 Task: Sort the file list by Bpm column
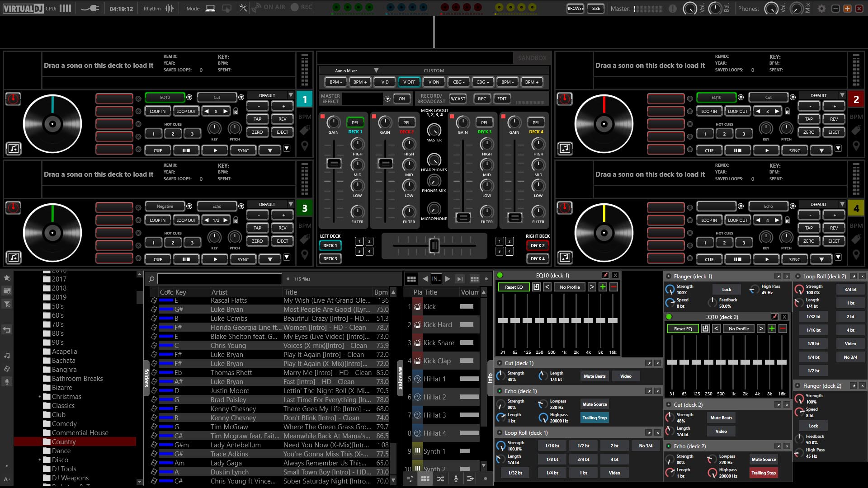381,292
